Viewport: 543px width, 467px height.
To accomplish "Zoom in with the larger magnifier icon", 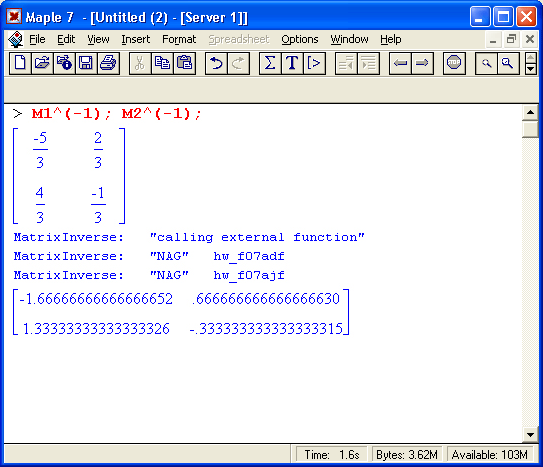I will click(508, 63).
